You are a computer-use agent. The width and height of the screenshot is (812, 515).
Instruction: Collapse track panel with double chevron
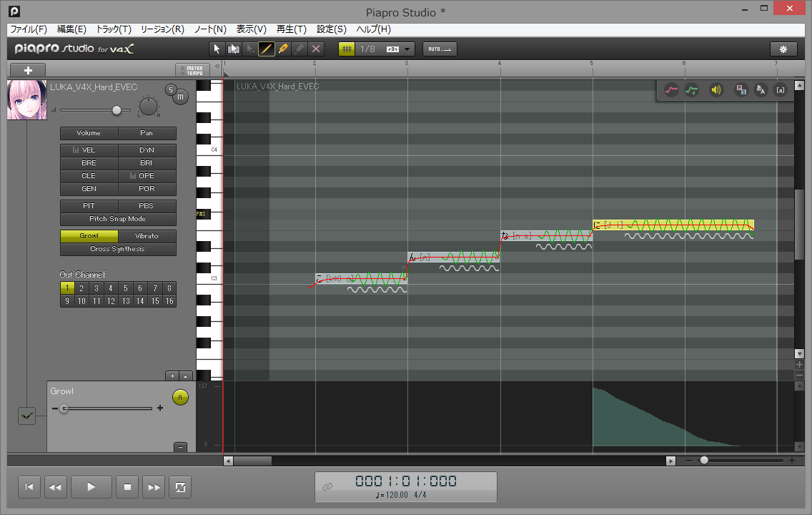(217, 67)
